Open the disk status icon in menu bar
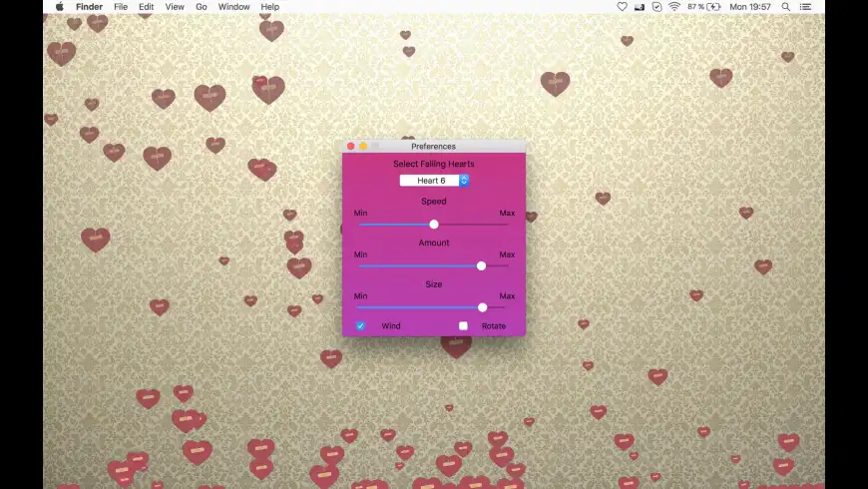This screenshot has height=489, width=868. [x=639, y=7]
